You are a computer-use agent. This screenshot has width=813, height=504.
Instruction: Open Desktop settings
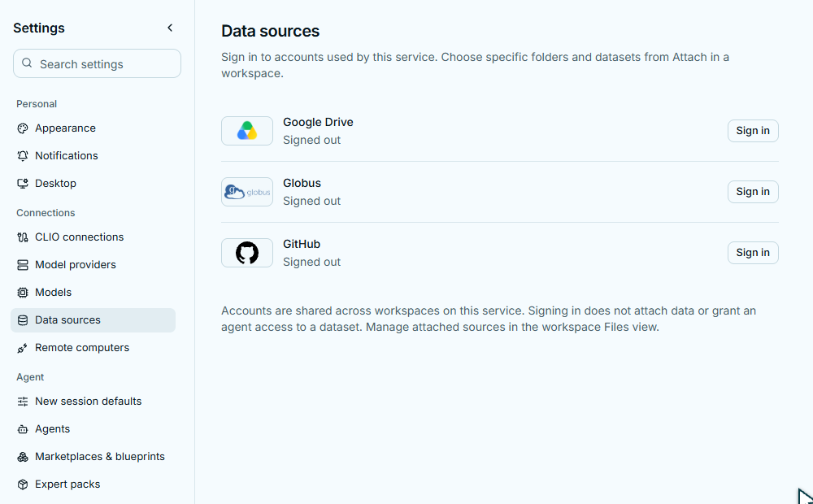[93, 184]
